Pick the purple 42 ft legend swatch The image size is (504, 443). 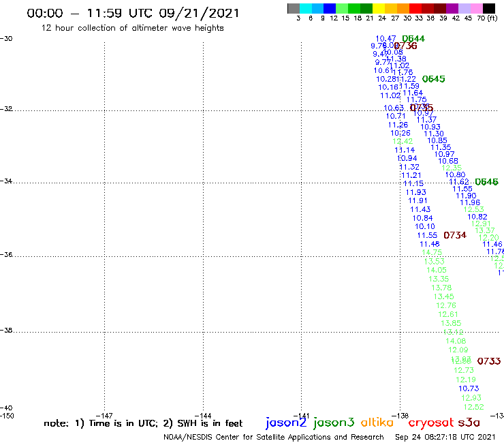coord(452,8)
